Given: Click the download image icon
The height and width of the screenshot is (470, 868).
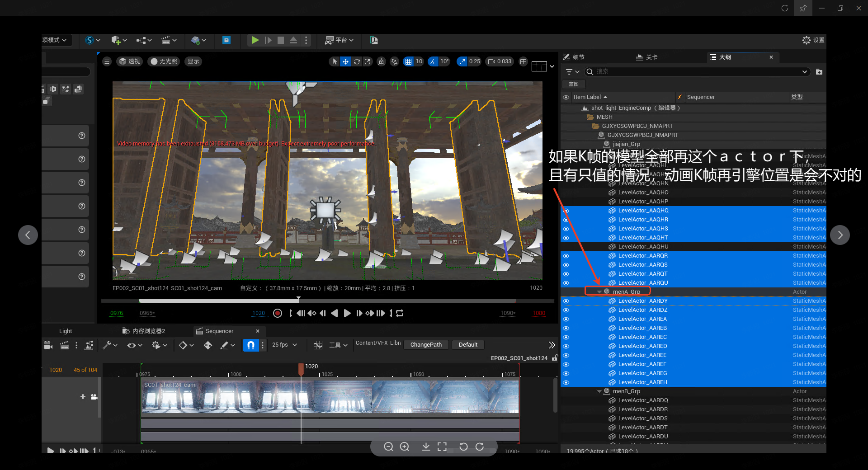Looking at the screenshot, I should pos(426,446).
